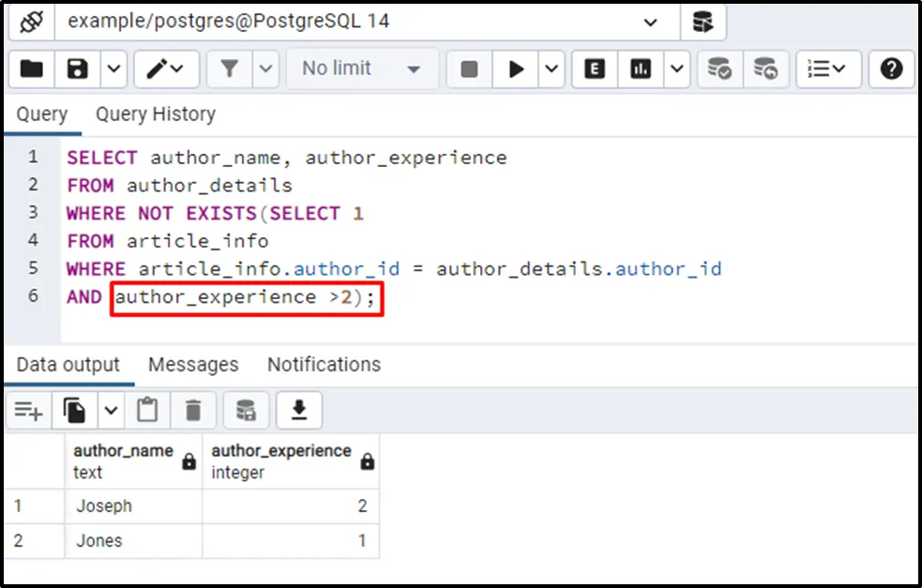Image resolution: width=922 pixels, height=588 pixels.
Task: Open the Messages tab
Action: click(x=193, y=365)
